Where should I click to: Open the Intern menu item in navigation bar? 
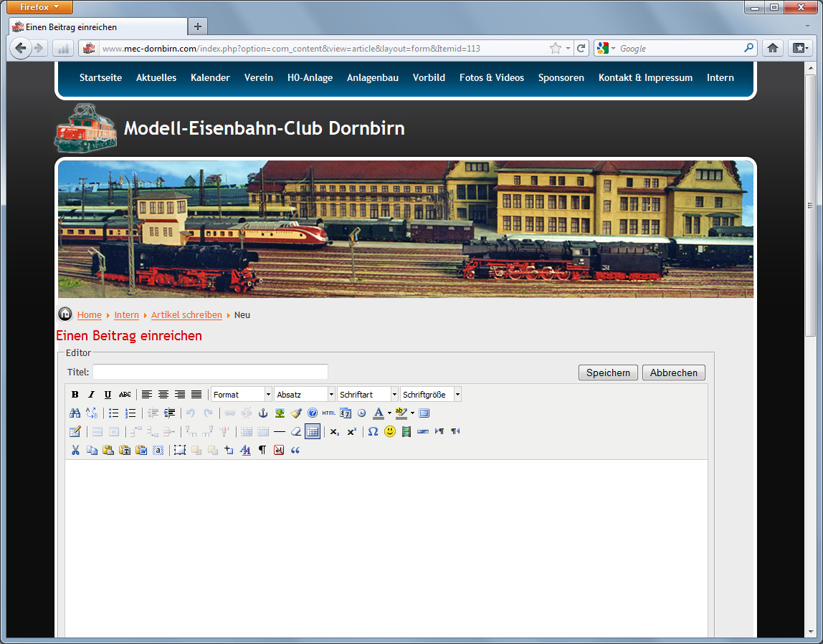[720, 77]
